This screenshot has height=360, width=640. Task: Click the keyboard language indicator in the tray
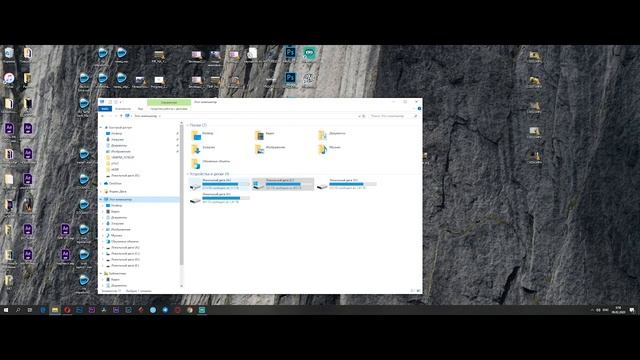[606, 310]
